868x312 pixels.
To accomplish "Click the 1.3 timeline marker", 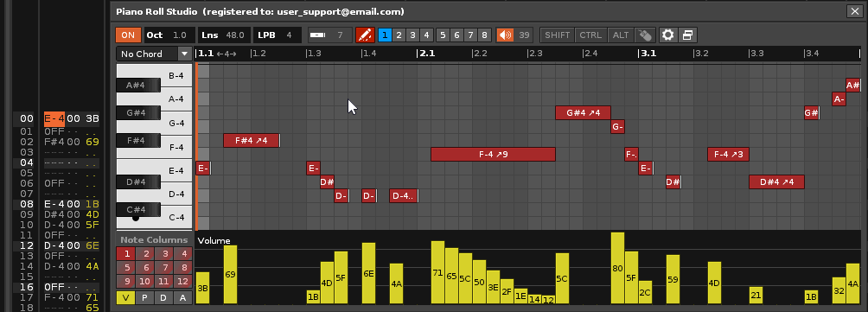I will point(314,54).
